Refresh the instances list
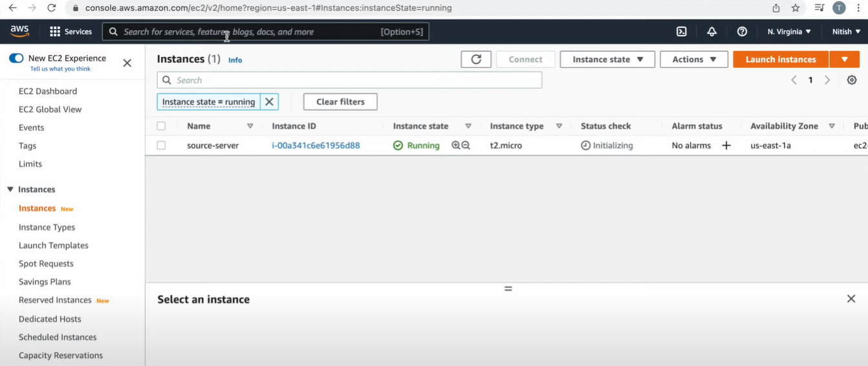This screenshot has width=868, height=366. [x=476, y=59]
